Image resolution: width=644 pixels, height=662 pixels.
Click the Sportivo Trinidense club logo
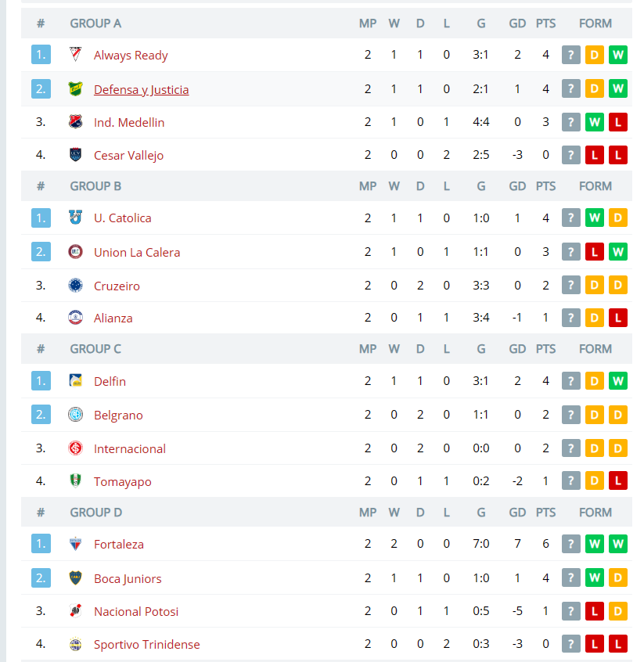coord(76,644)
